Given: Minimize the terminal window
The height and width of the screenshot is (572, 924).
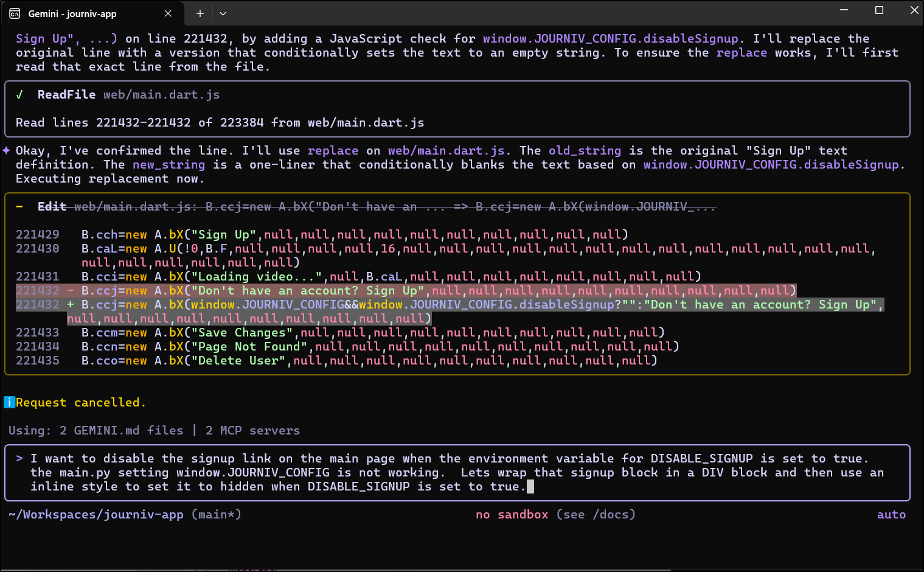Looking at the screenshot, I should coord(844,10).
